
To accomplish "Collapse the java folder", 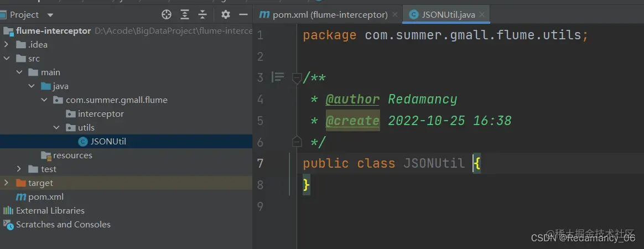I will pyautogui.click(x=32, y=86).
